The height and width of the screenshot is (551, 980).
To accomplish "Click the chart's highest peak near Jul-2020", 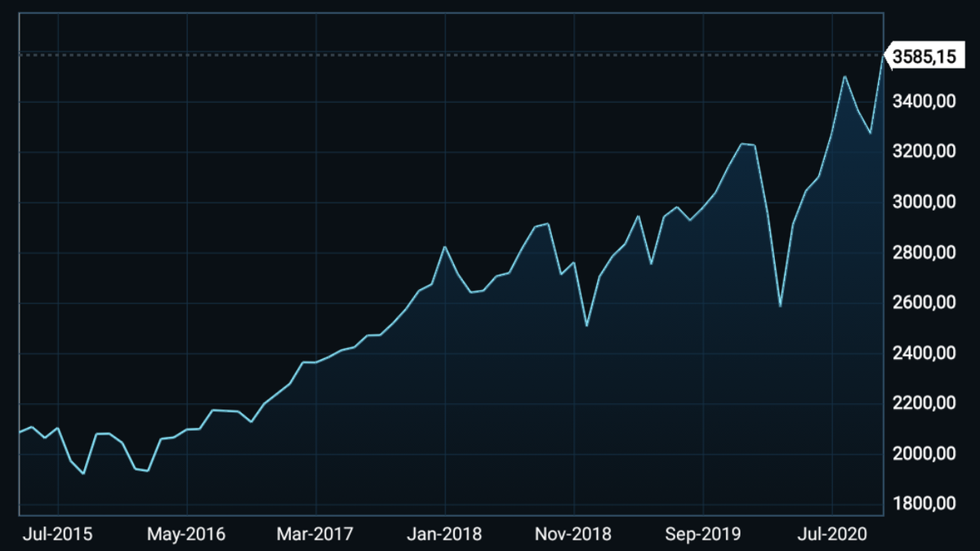I will tap(845, 75).
